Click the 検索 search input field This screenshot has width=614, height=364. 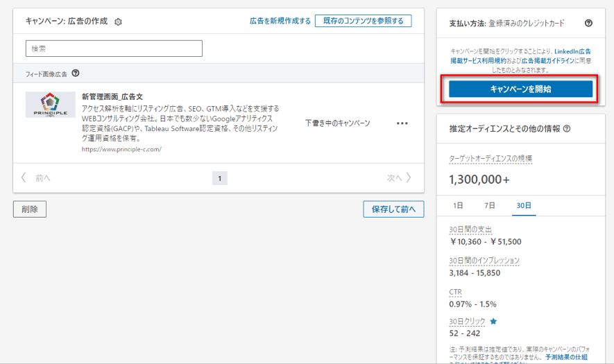click(x=114, y=49)
